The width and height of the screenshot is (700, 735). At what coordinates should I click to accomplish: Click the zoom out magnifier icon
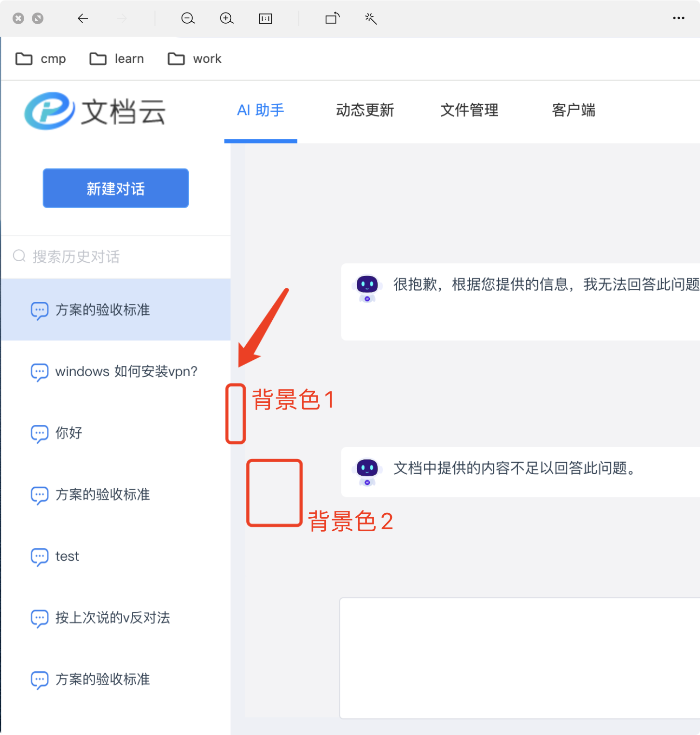point(188,18)
